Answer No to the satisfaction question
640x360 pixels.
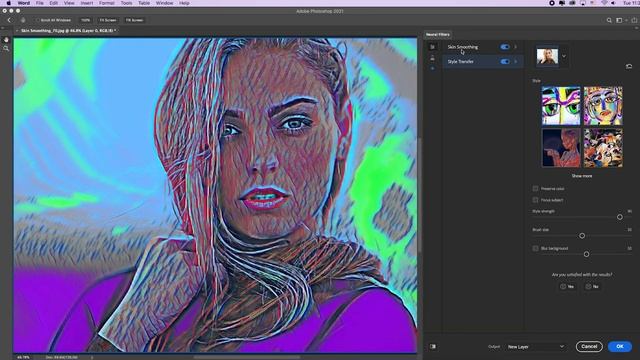click(592, 287)
